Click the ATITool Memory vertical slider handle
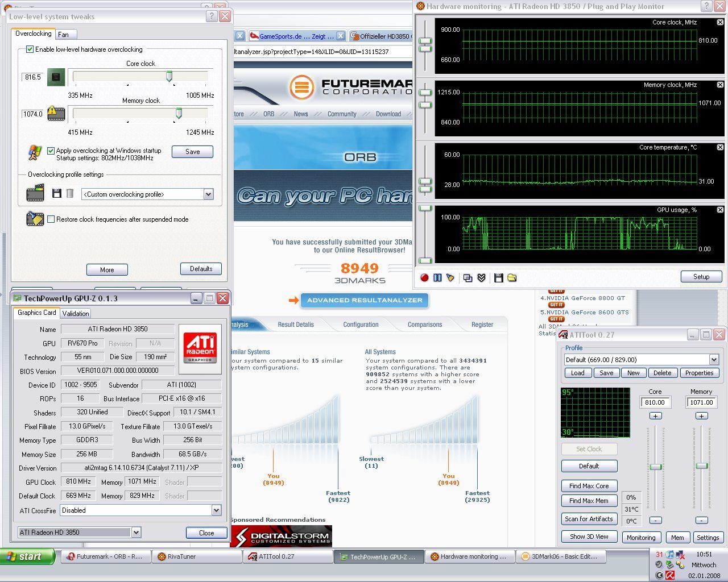This screenshot has width=728, height=582. pyautogui.click(x=702, y=466)
